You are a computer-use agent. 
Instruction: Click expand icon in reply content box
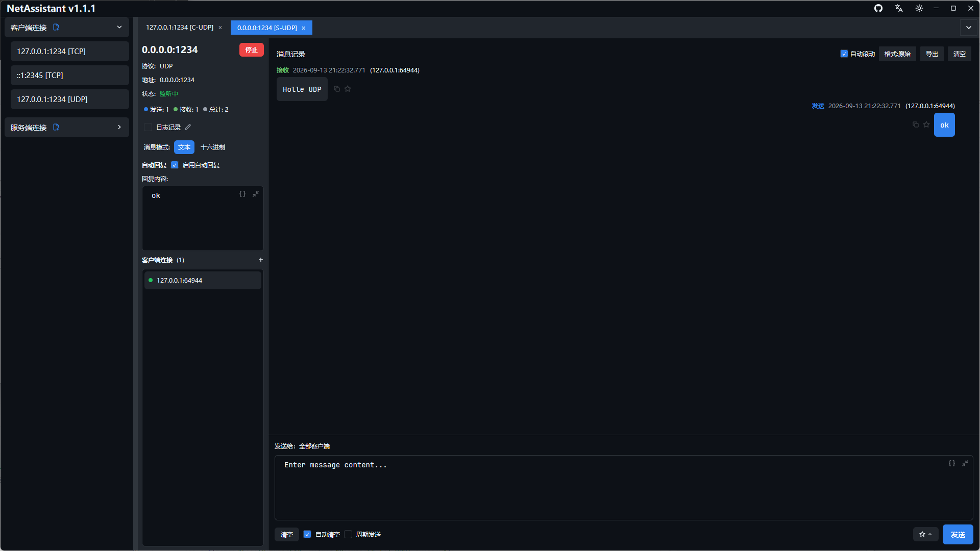coord(256,194)
